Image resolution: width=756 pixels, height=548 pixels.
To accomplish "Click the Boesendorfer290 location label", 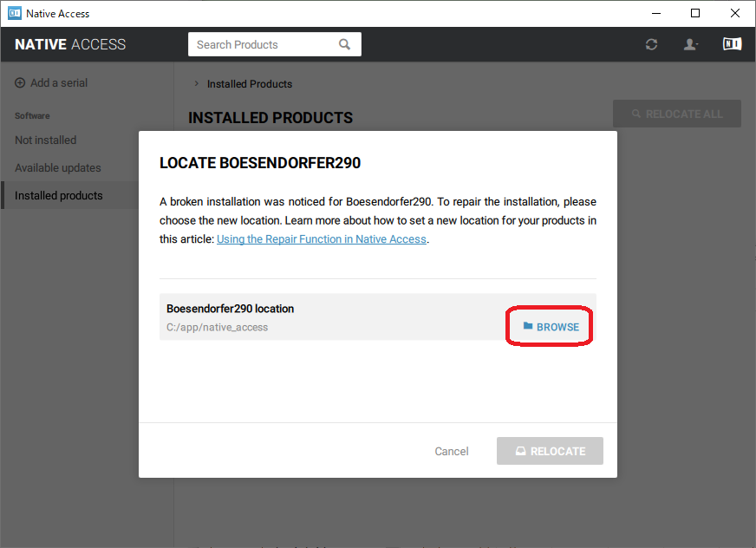I will [x=230, y=309].
